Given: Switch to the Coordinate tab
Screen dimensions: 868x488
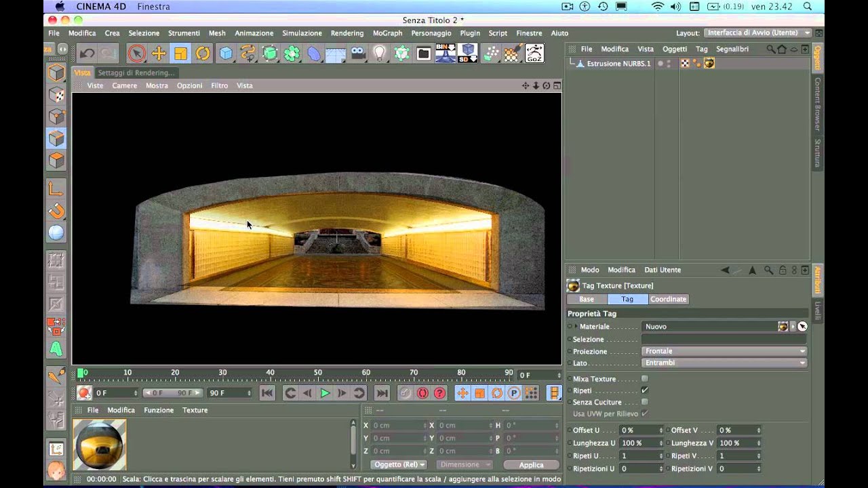Looking at the screenshot, I should pos(668,299).
